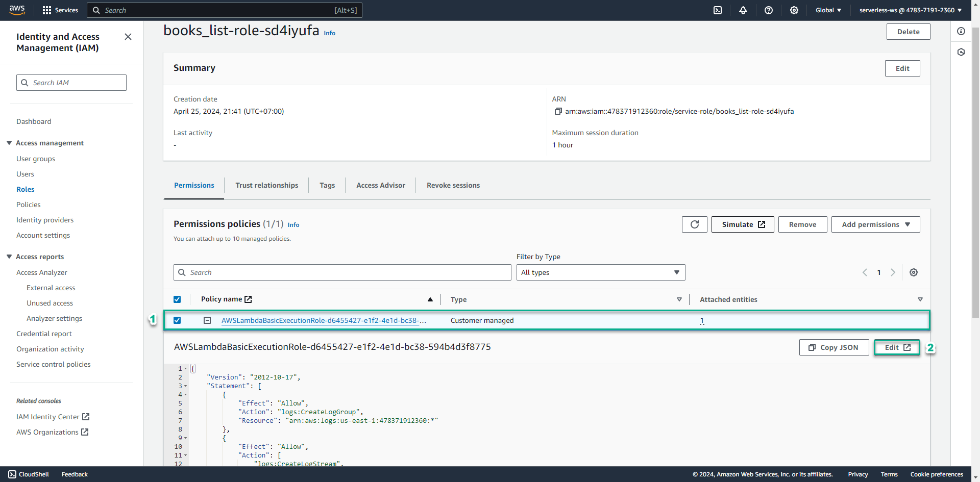The image size is (980, 482).
Task: Focus the top AWS Search bar
Action: (x=225, y=10)
